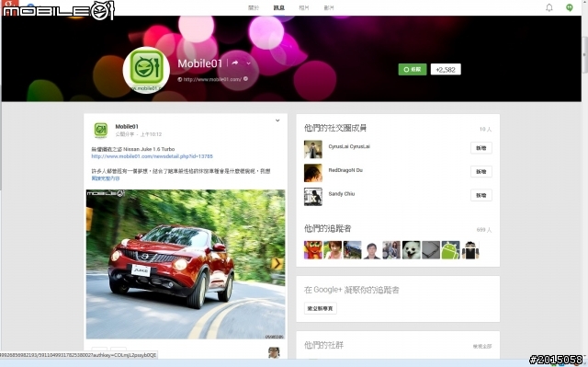Click the view all link in 他們的社群
Image resolution: width=588 pixels, height=367 pixels.
pyautogui.click(x=482, y=347)
